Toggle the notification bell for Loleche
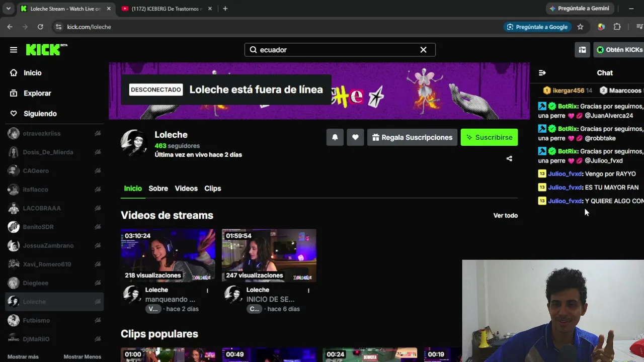 pos(335,137)
